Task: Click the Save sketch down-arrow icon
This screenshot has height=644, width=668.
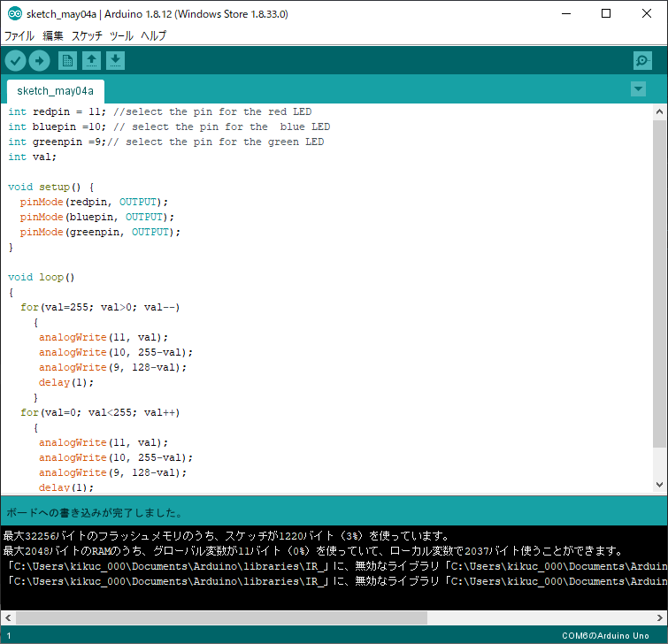Action: [115, 60]
